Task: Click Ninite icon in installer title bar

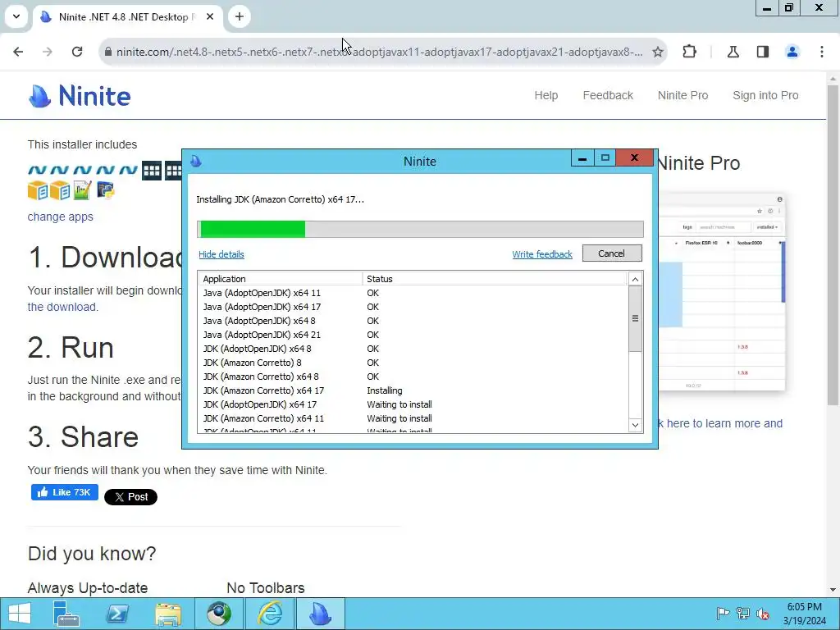Action: coord(196,161)
